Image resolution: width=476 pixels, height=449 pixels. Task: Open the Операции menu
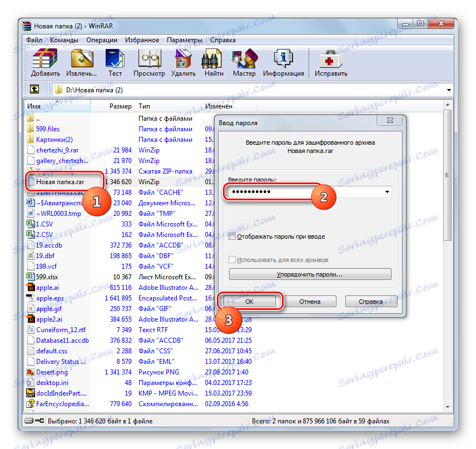pyautogui.click(x=102, y=40)
